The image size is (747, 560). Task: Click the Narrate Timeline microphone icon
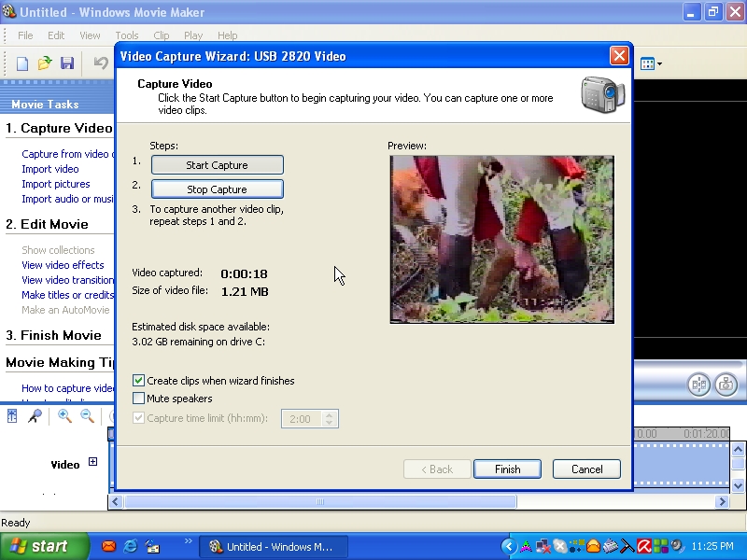coord(35,416)
